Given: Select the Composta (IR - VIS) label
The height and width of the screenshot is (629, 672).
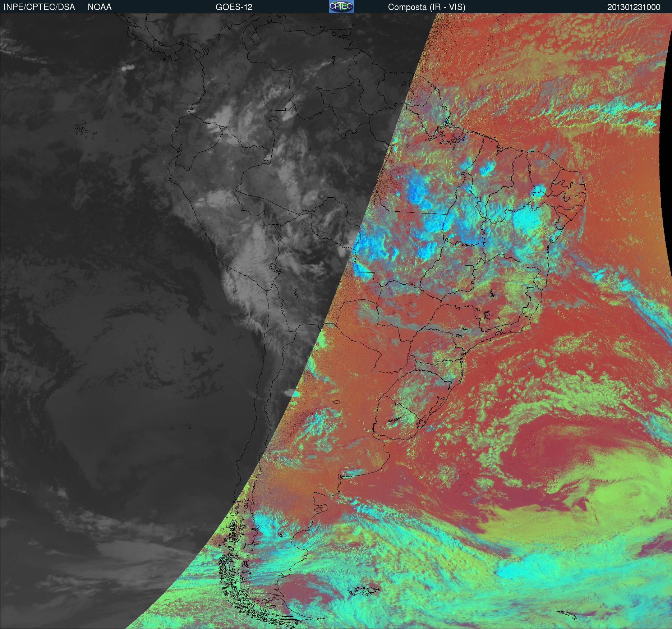Looking at the screenshot, I should coord(427,7).
